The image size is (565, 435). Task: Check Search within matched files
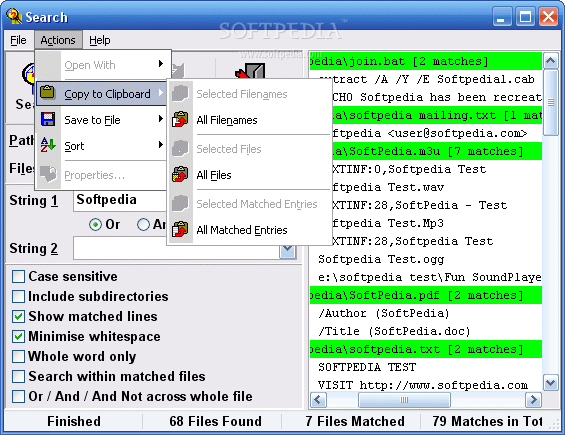18,376
